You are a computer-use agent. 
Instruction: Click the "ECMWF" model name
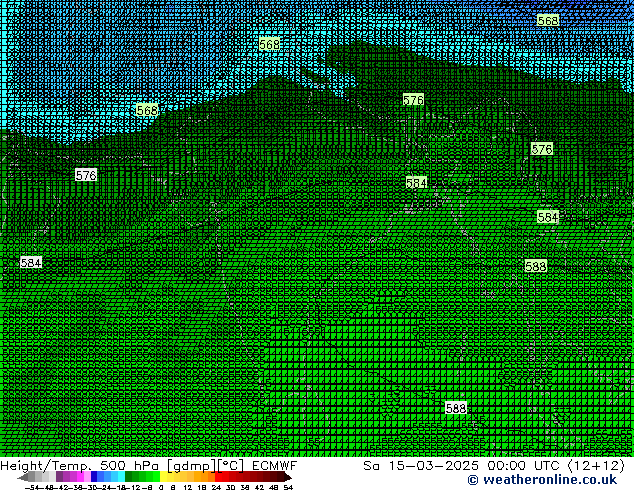(x=275, y=466)
